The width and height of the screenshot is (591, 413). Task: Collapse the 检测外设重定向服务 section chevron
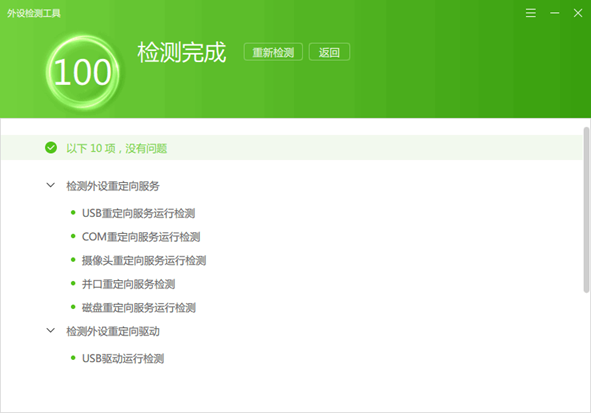[x=51, y=185]
